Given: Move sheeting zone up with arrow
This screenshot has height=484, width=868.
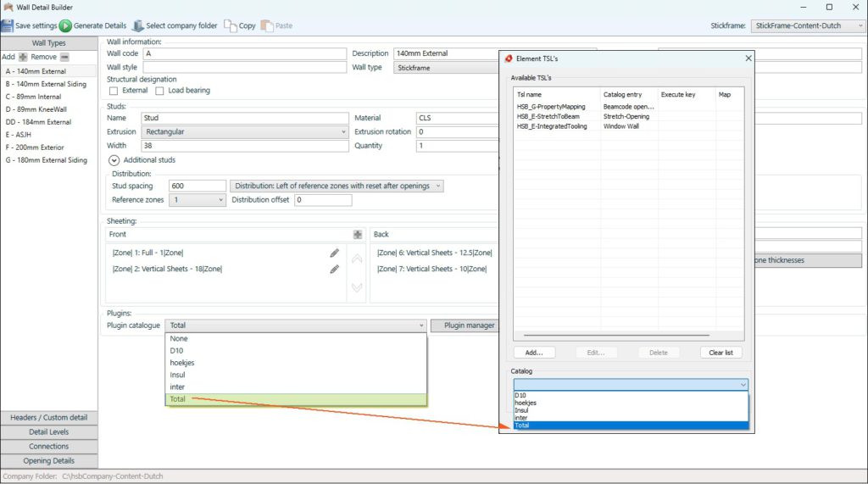Looking at the screenshot, I should pos(357,259).
